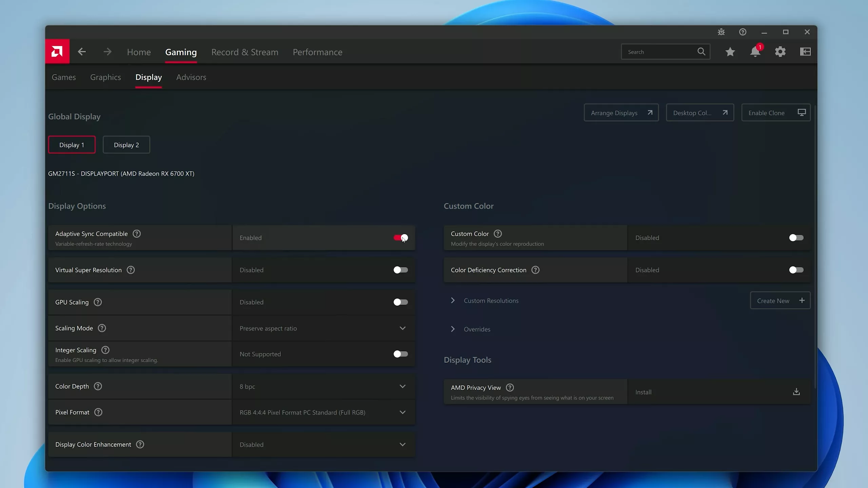Show help for Adaptive Sync Compatible
868x488 pixels.
point(137,233)
